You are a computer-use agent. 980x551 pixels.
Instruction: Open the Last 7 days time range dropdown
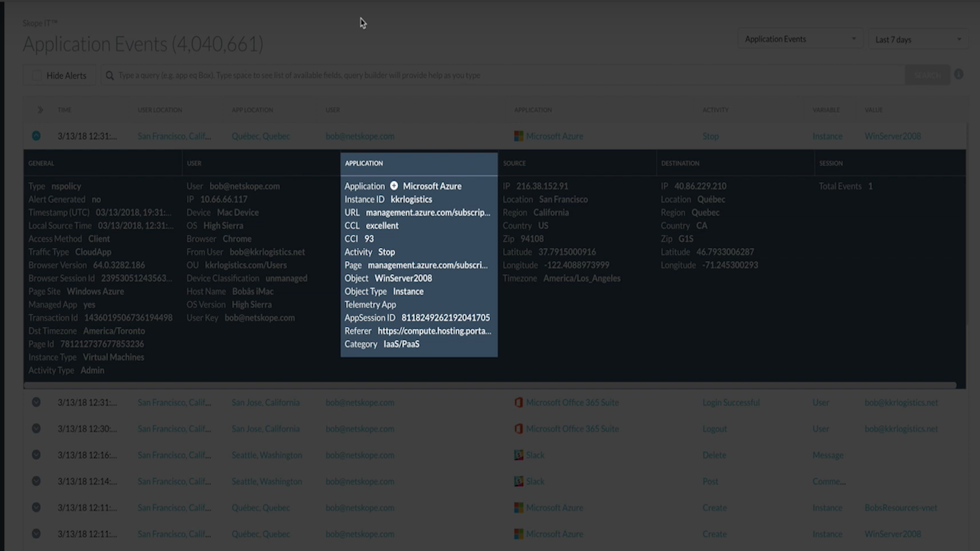click(918, 39)
